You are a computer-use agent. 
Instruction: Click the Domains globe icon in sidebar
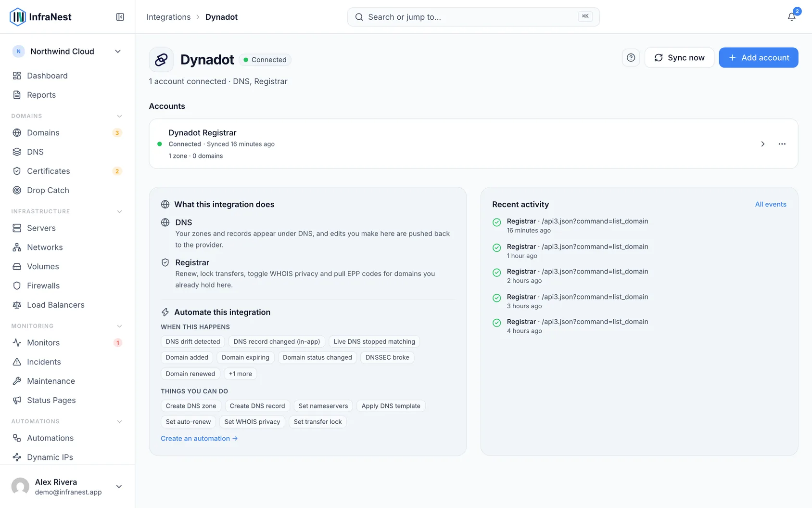17,132
